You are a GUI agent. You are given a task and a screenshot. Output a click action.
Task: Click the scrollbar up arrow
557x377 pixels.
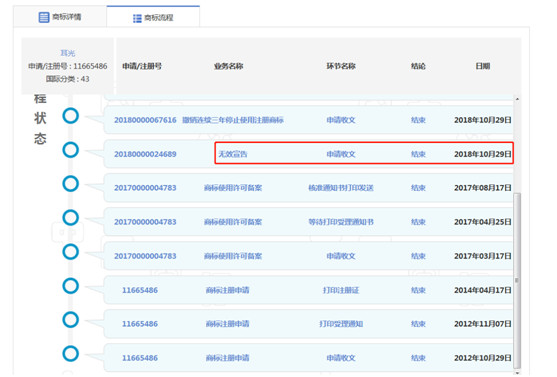[x=517, y=99]
